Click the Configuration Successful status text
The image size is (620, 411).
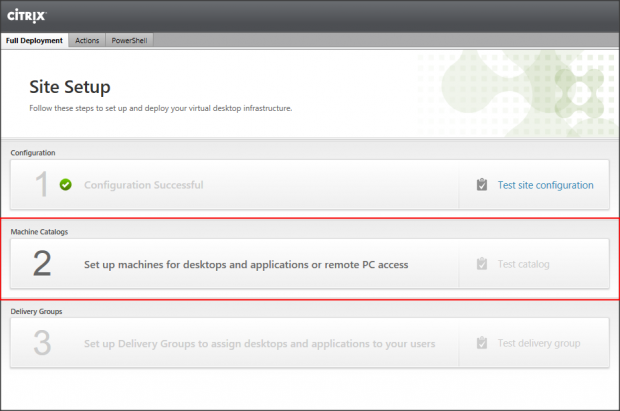[x=143, y=185]
